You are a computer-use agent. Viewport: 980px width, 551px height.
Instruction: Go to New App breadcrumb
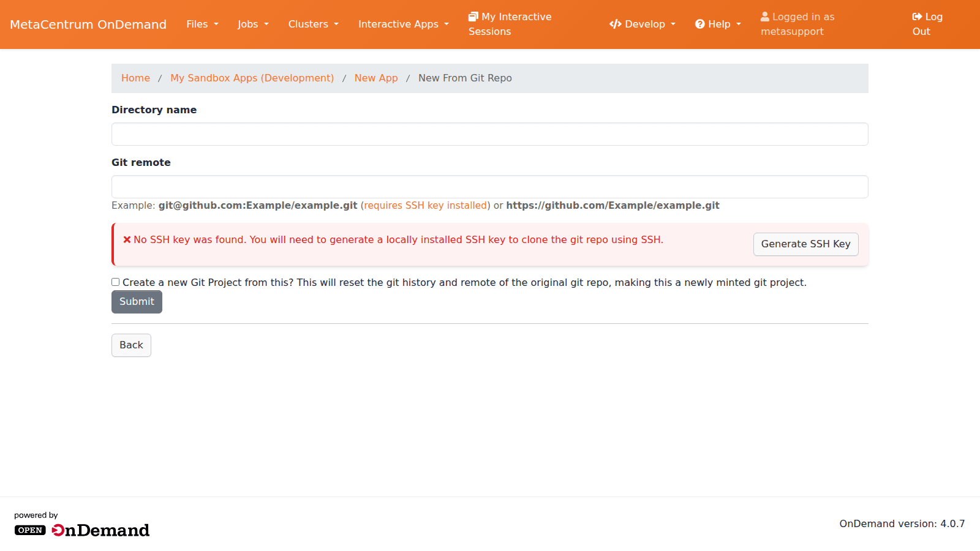pyautogui.click(x=376, y=78)
